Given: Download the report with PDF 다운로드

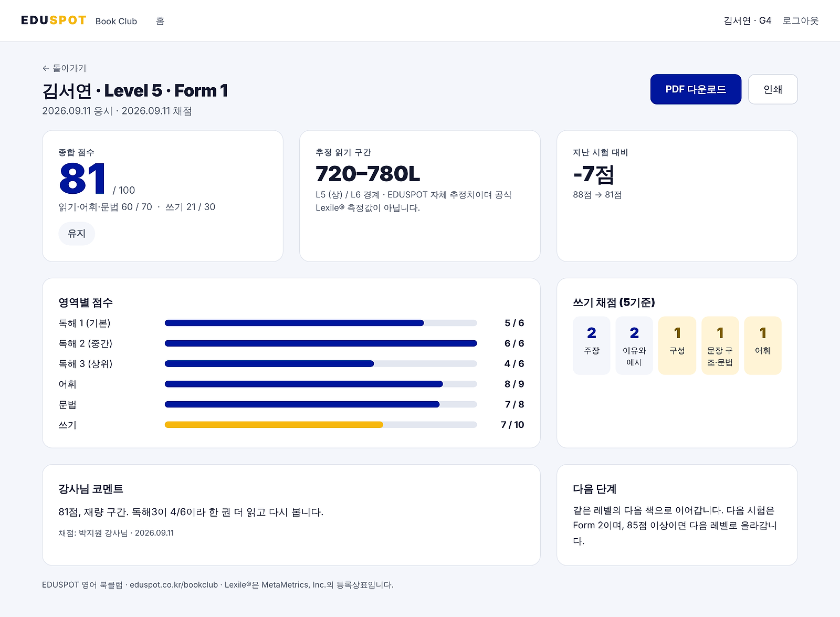Looking at the screenshot, I should click(696, 89).
